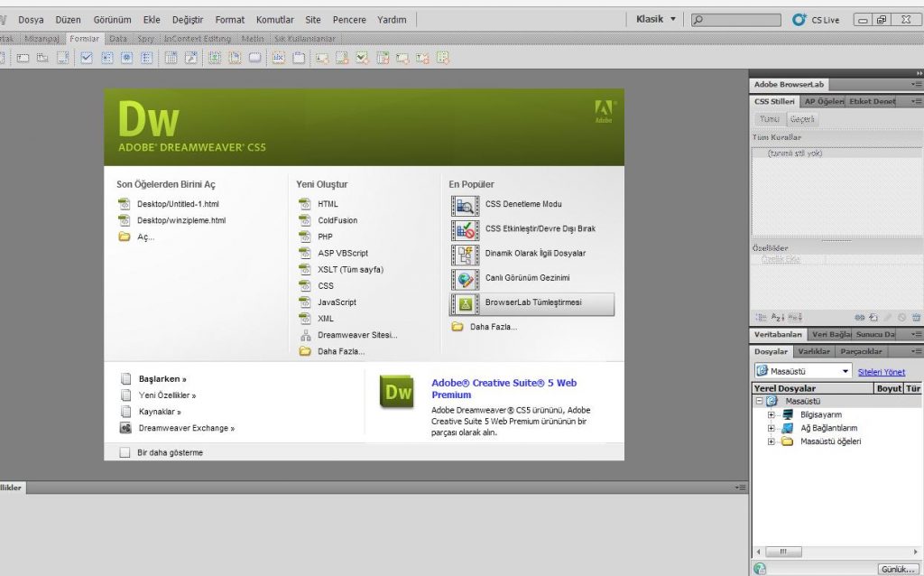Open the Masaüstü site dropdown
924x576 pixels.
(845, 371)
